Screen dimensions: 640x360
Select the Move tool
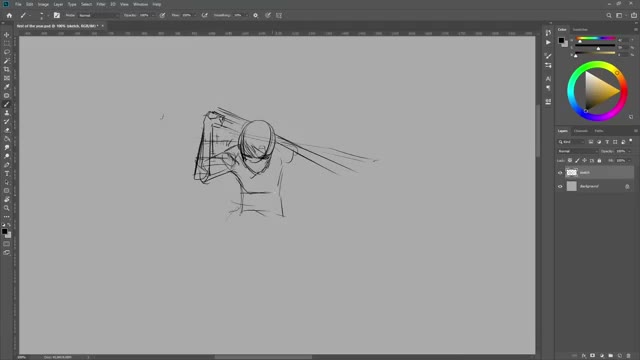(x=7, y=35)
